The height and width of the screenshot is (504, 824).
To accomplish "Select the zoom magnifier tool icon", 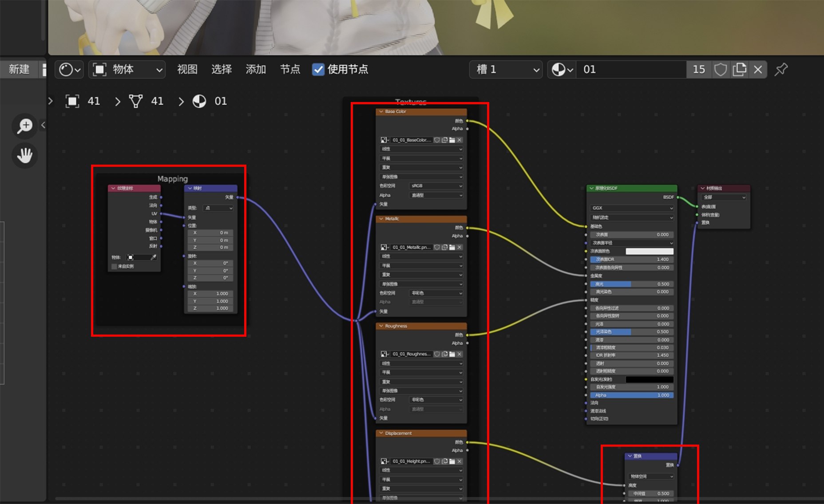I will [x=24, y=126].
